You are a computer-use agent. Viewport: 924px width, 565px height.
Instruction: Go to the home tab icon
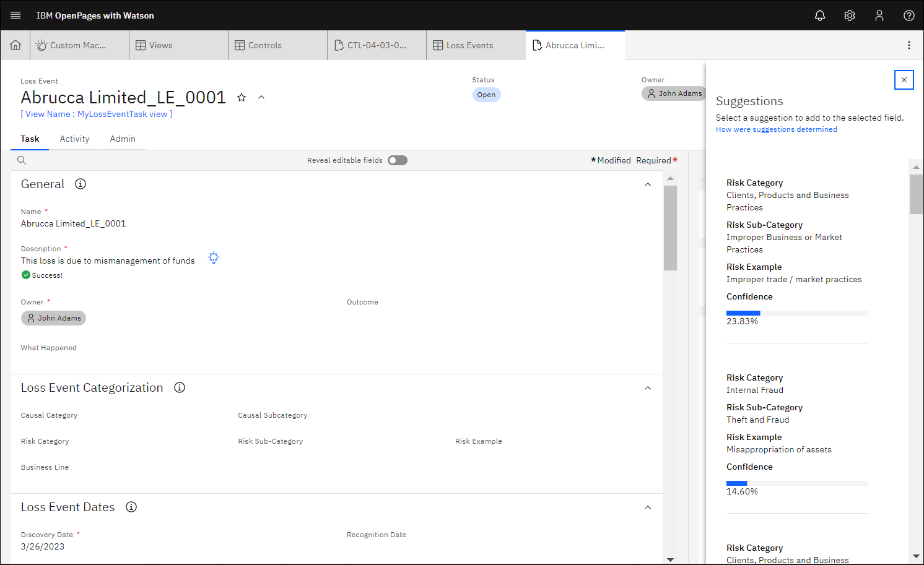click(x=15, y=45)
